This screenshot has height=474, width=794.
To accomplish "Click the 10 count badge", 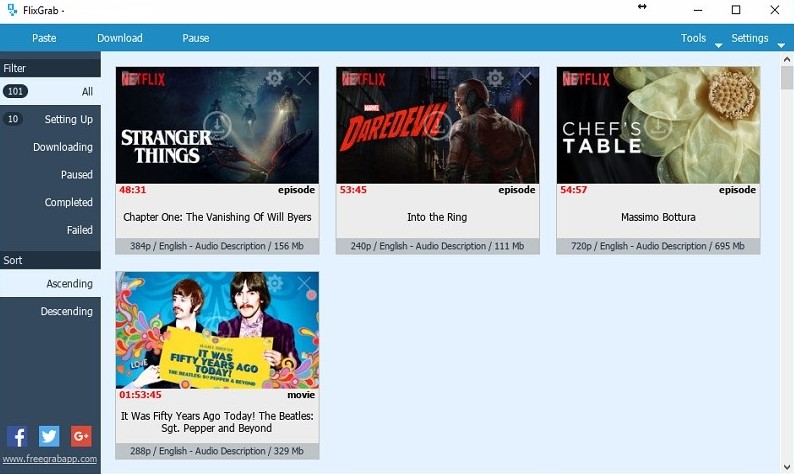I will click(x=13, y=119).
